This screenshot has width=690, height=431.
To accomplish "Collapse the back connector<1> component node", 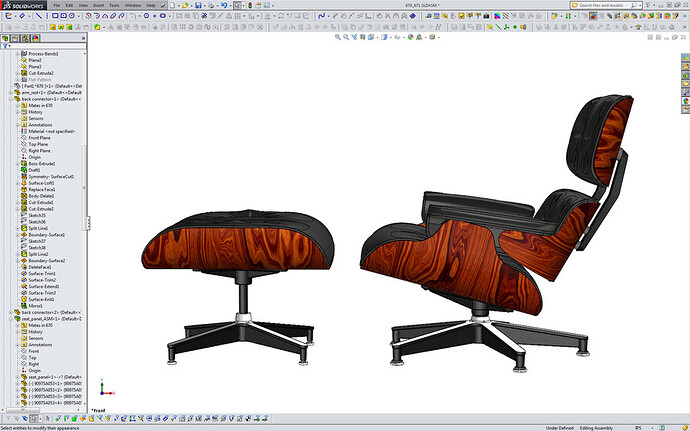I will (x=11, y=99).
